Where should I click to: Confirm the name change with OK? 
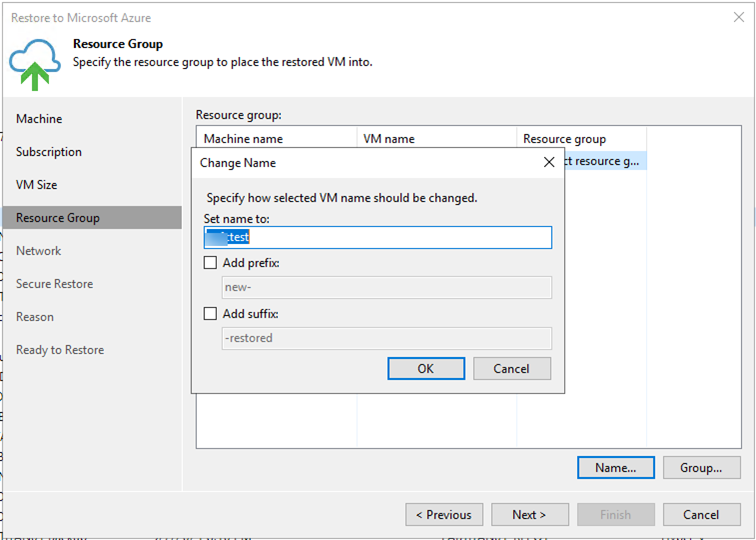pyautogui.click(x=426, y=369)
